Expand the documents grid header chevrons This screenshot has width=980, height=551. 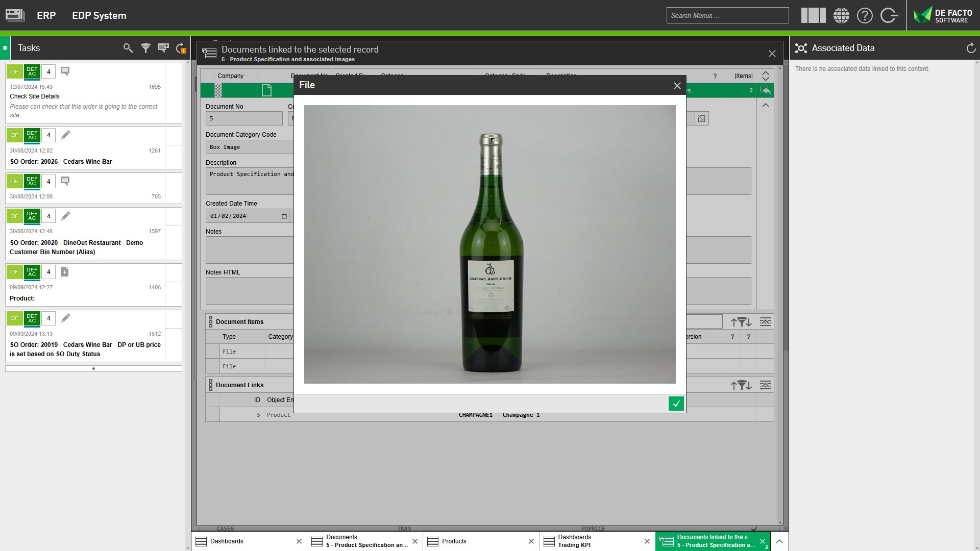click(765, 76)
